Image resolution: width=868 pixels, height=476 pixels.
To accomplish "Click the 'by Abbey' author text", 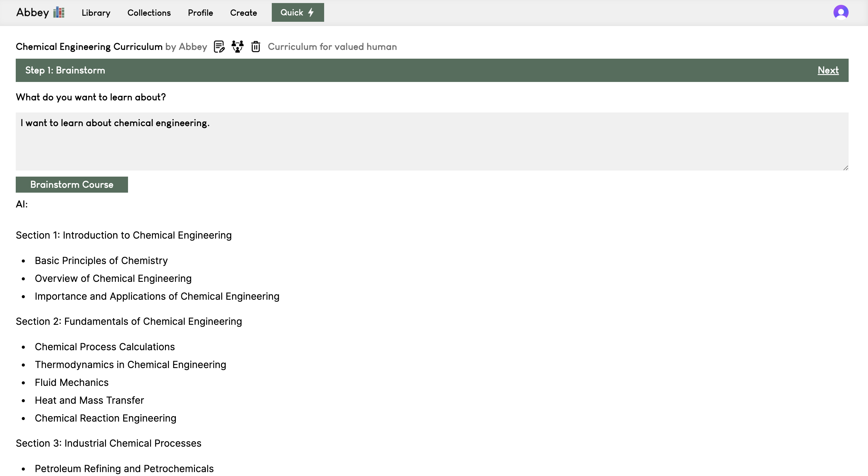I will pyautogui.click(x=186, y=47).
